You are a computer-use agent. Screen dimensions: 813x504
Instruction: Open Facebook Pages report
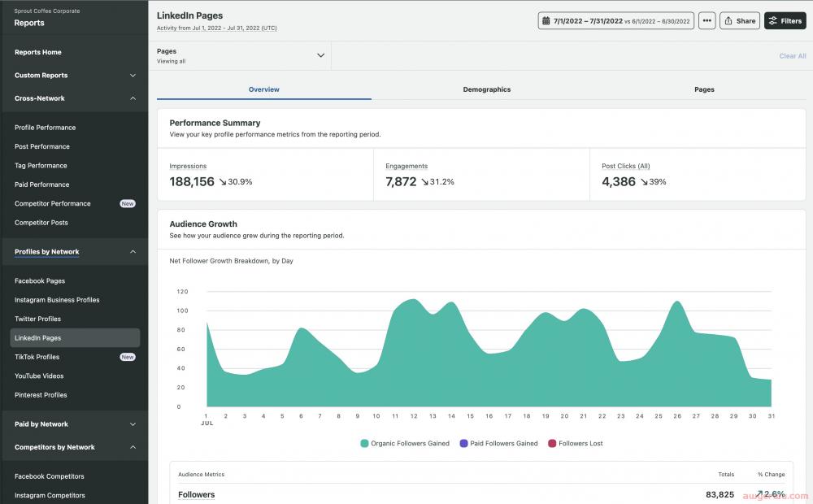pyautogui.click(x=40, y=281)
